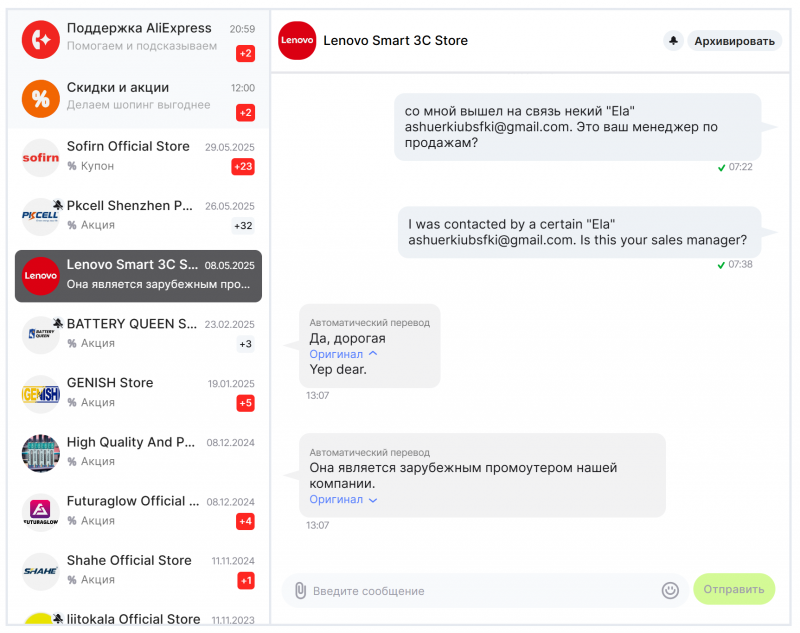This screenshot has height=633, width=800.
Task: Open Futuraglow Official conversation title
Action: tap(133, 501)
